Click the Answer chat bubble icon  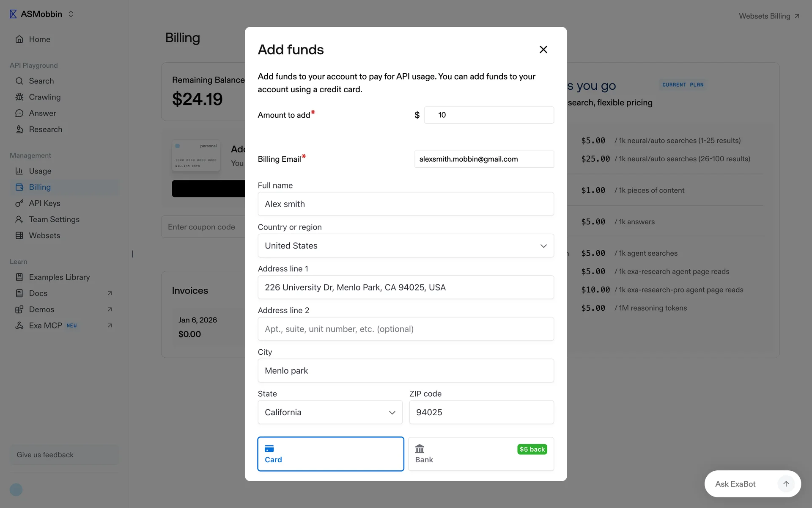(19, 113)
